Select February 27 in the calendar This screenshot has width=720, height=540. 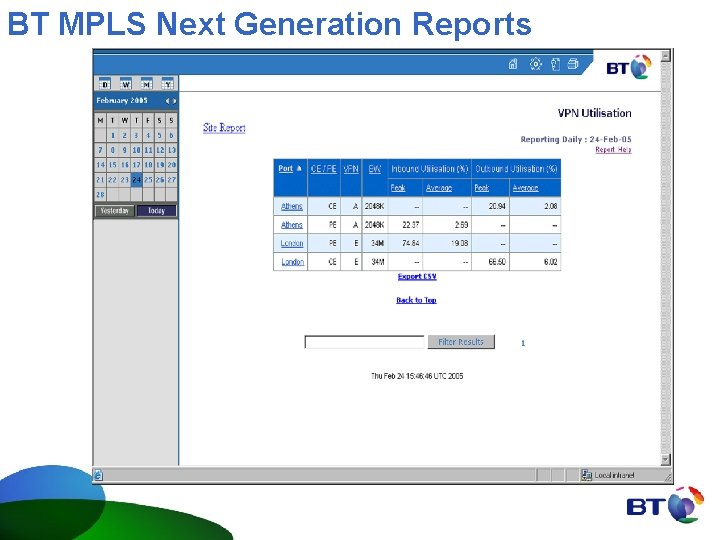[x=172, y=180]
